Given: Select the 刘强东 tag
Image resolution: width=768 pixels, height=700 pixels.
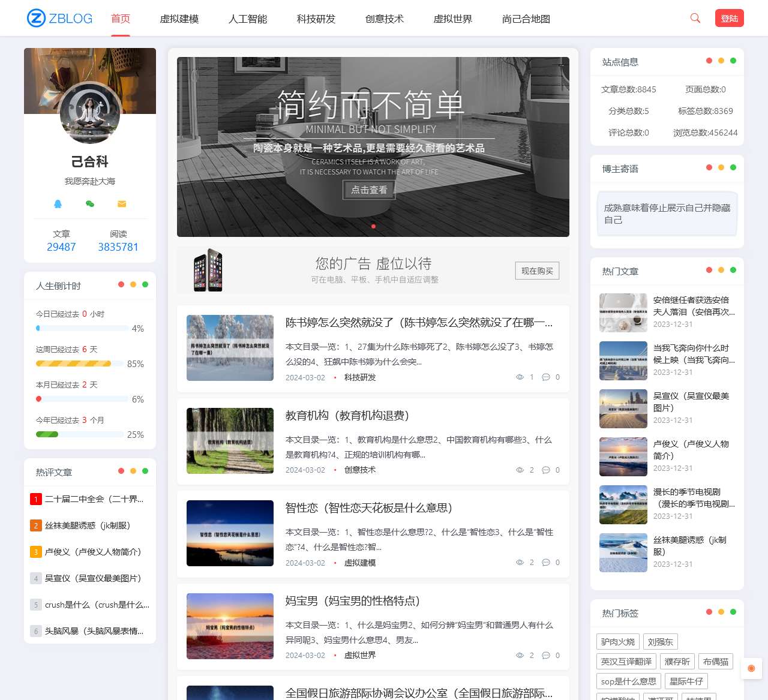Looking at the screenshot, I should coord(661,642).
